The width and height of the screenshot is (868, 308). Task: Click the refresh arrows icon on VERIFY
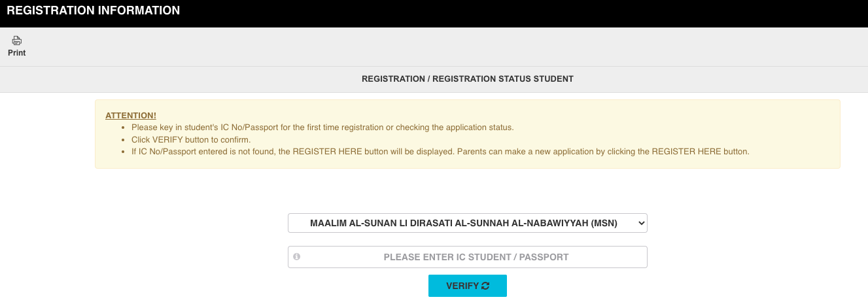click(485, 286)
